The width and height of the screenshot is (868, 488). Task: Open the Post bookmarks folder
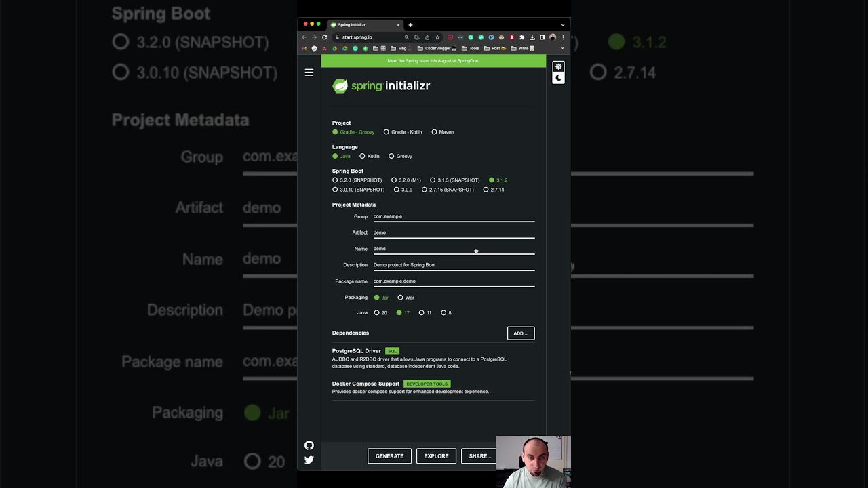[495, 48]
